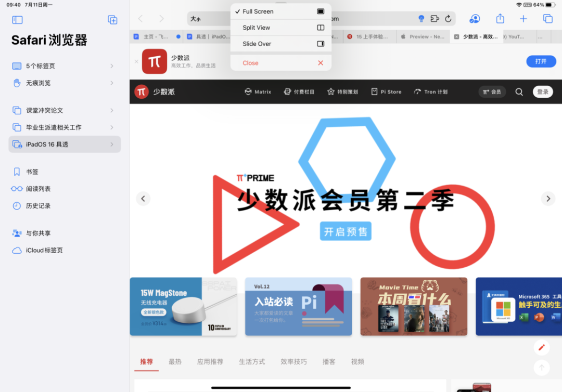Create a new tab group icon
The image size is (562, 392).
(112, 20)
